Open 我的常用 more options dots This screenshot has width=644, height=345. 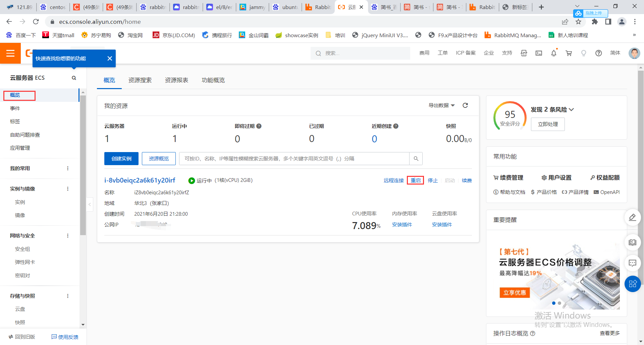coord(68,168)
